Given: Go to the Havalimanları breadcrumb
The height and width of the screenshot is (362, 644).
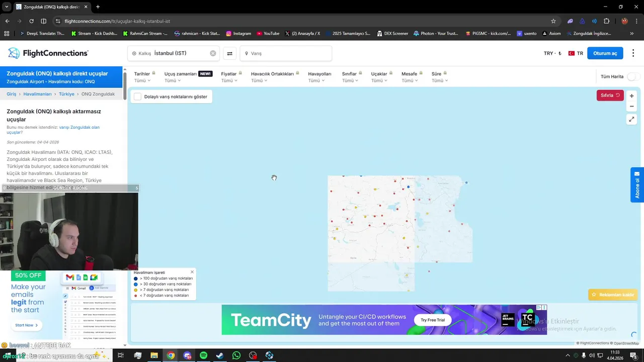Looking at the screenshot, I should 37,94.
